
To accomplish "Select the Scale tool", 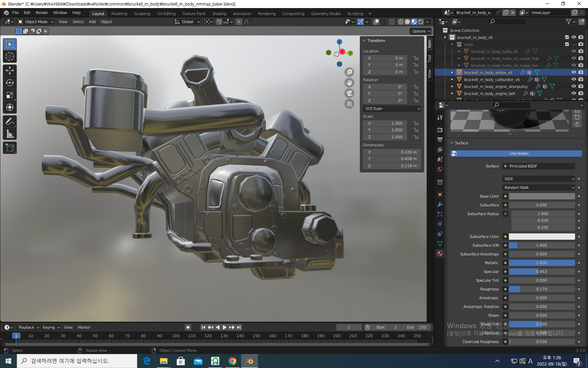I will (x=10, y=95).
